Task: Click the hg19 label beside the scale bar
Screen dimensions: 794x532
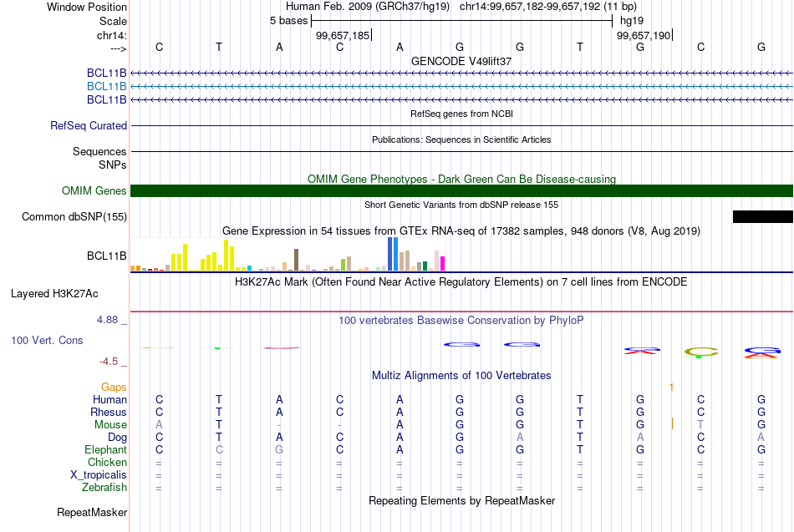Action: [632, 21]
